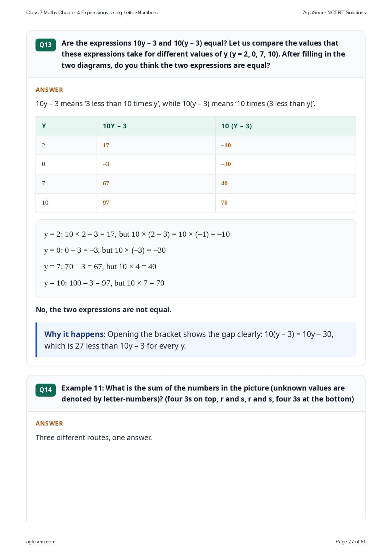Open the aglasem.com footer link
The width and height of the screenshot is (392, 555).
point(41,542)
